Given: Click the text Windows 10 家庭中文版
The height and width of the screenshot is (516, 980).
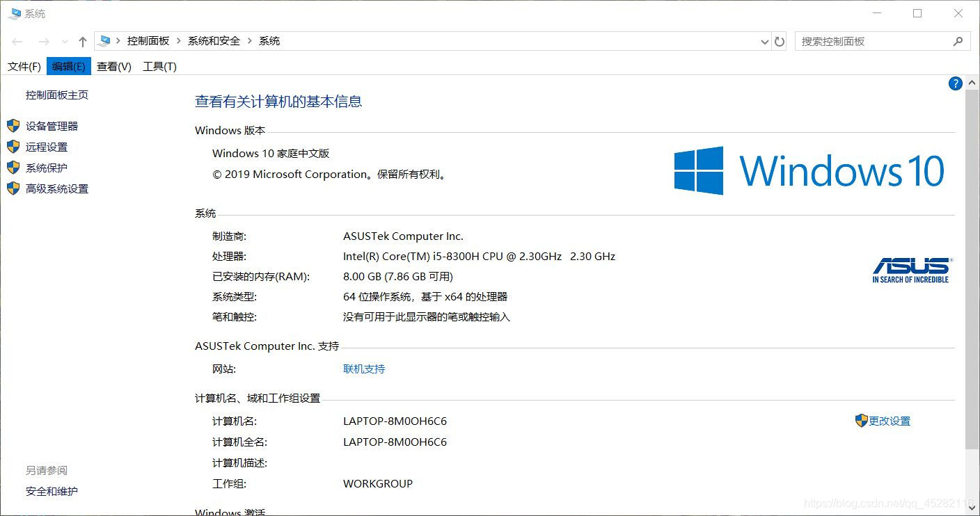Looking at the screenshot, I should (271, 153).
